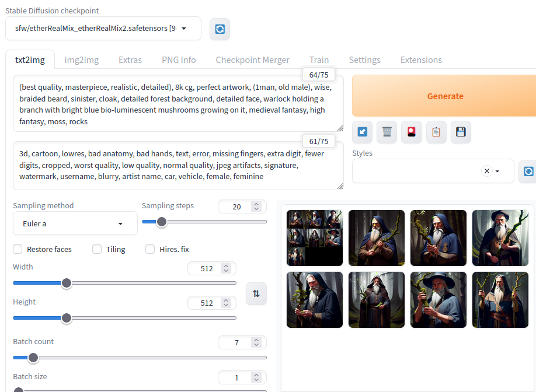This screenshot has width=536, height=392.
Task: Open last thumbnail in the bottom gallery row
Action: (500, 300)
